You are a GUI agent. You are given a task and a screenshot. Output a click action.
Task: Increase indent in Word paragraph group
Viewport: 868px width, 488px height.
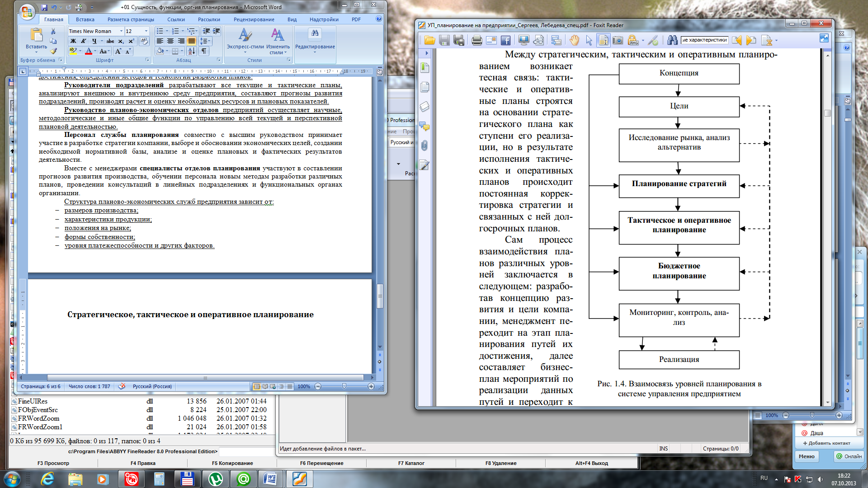(217, 31)
